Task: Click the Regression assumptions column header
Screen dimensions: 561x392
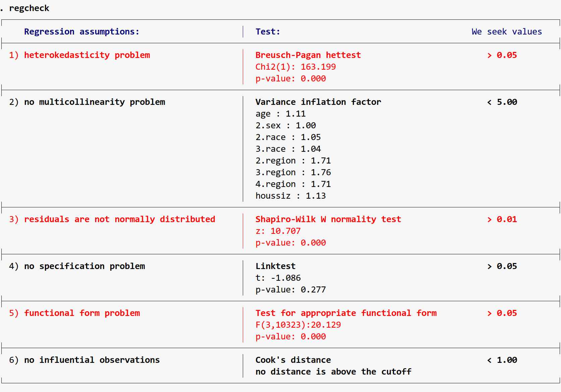Action: (x=81, y=31)
